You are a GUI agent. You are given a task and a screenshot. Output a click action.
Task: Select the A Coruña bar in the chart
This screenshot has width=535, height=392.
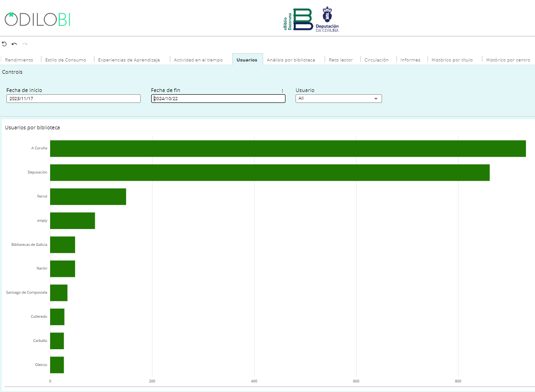coord(288,148)
